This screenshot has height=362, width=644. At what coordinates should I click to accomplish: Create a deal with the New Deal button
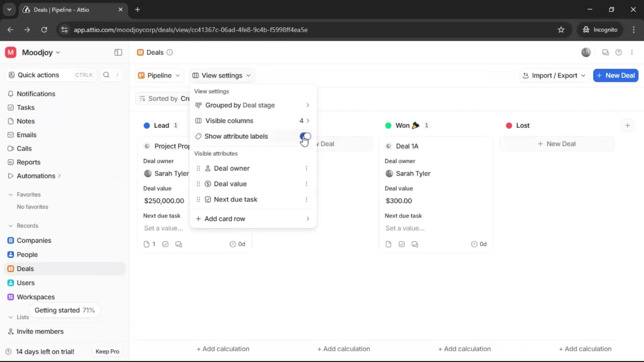(x=616, y=75)
